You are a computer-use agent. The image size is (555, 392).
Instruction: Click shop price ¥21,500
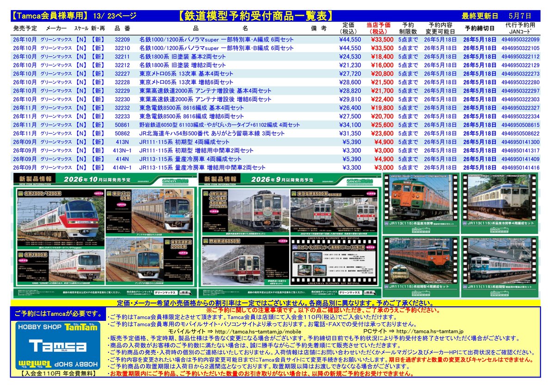pos(382,82)
